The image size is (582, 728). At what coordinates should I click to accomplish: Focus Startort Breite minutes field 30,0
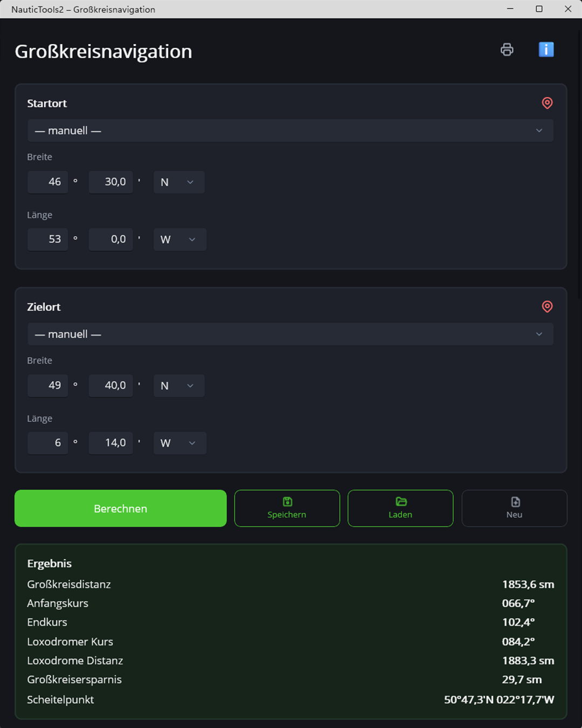tap(111, 182)
